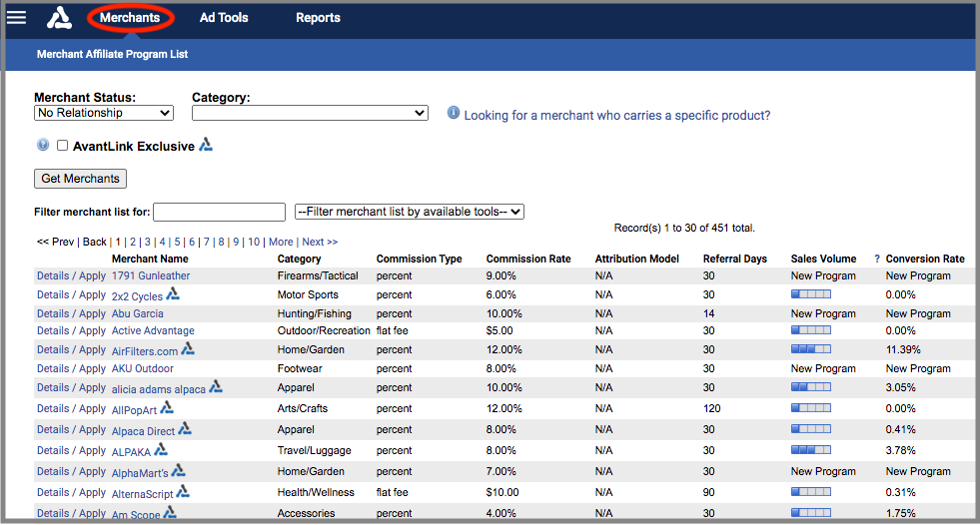Focus the Filter merchant list text field
The height and width of the screenshot is (525, 980).
[x=220, y=212]
